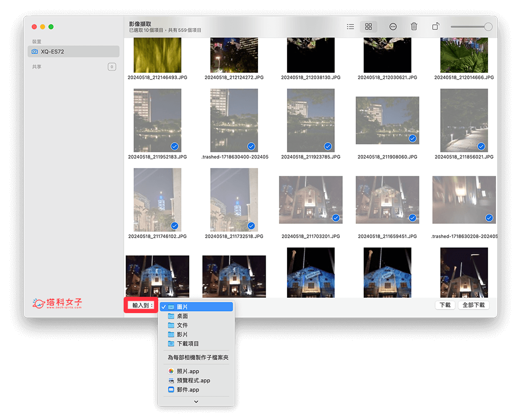Toggle checkmark on 20240518_211659451.JPG
Screen dimensions: 521x420
(x=412, y=218)
